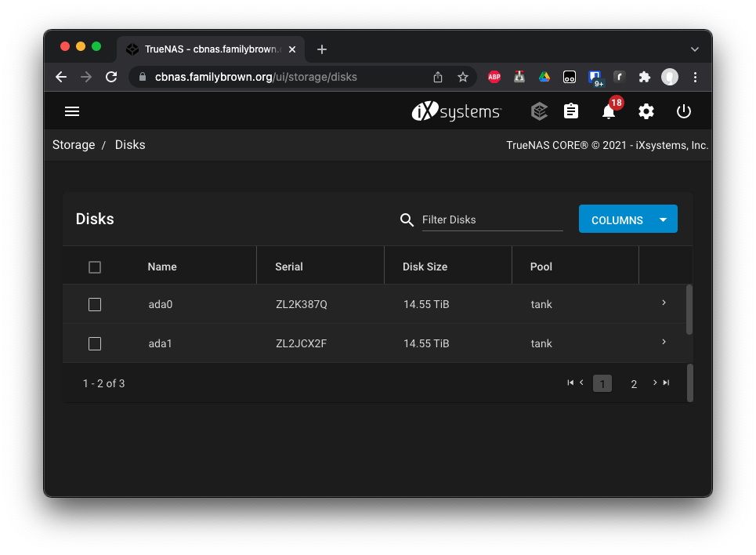
Task: Select page 2 in pagination
Action: (634, 383)
